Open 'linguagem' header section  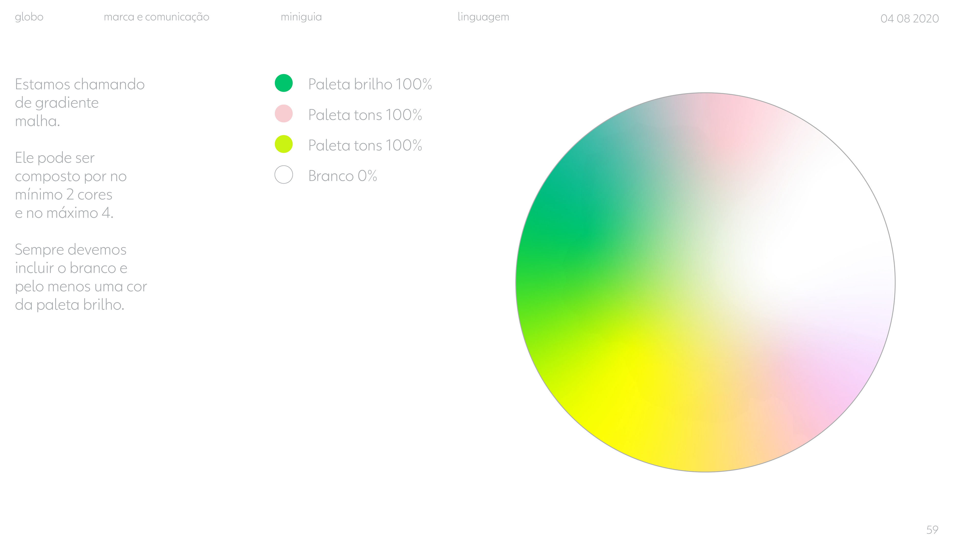(x=483, y=17)
